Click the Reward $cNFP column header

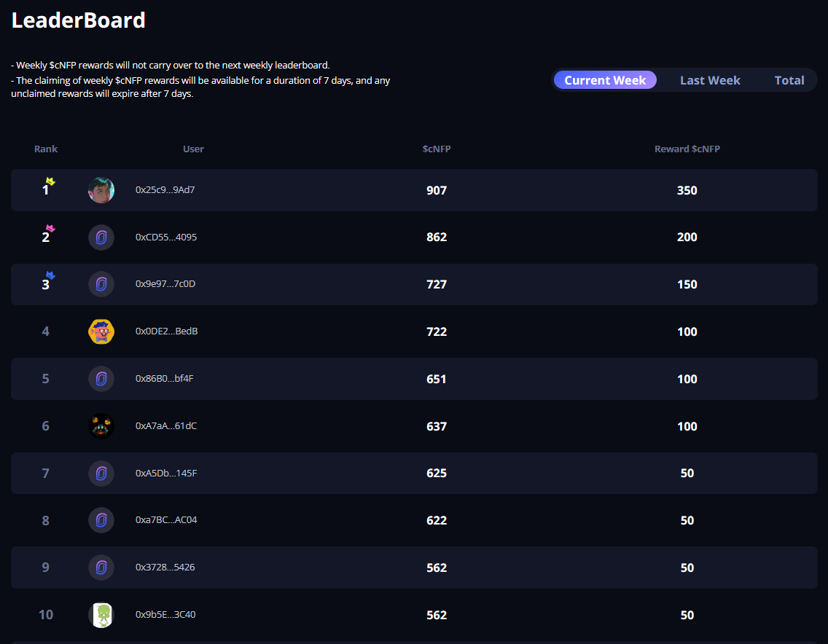[x=687, y=149]
